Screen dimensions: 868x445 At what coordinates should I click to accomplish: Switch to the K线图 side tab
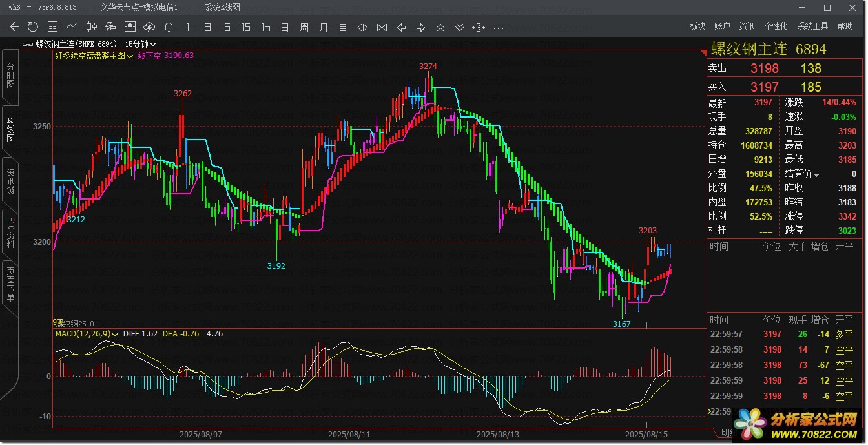coord(10,129)
